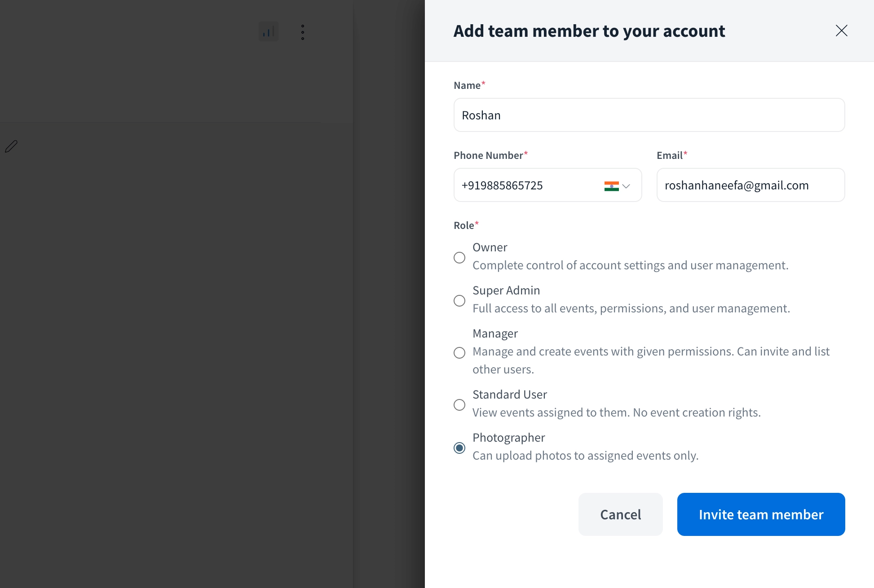Select the Super Admin role
Image resolution: width=874 pixels, height=588 pixels.
(459, 301)
